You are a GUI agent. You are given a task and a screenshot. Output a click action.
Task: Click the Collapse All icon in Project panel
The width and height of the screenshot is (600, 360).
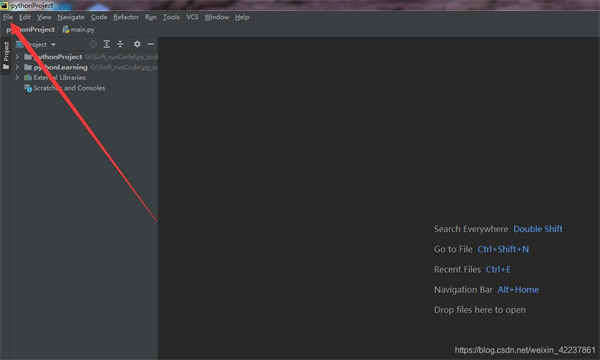[120, 44]
